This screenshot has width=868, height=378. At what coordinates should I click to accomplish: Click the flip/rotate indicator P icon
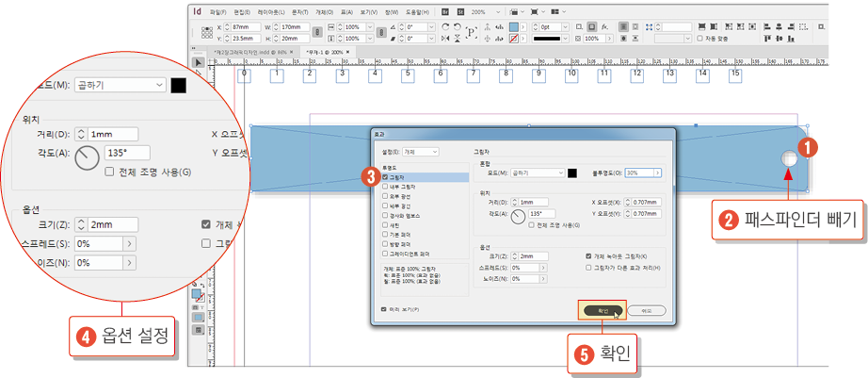472,32
